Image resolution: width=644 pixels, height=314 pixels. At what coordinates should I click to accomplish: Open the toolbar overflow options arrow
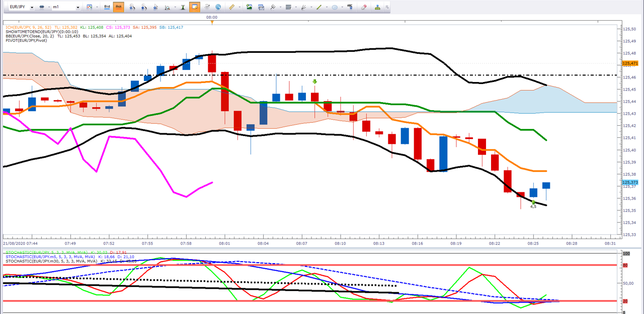[387, 7]
